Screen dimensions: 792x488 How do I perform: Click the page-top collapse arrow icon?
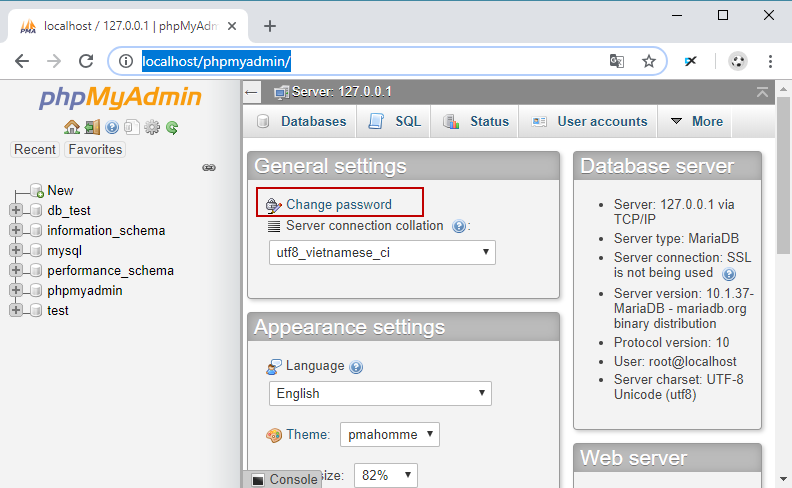pos(762,92)
